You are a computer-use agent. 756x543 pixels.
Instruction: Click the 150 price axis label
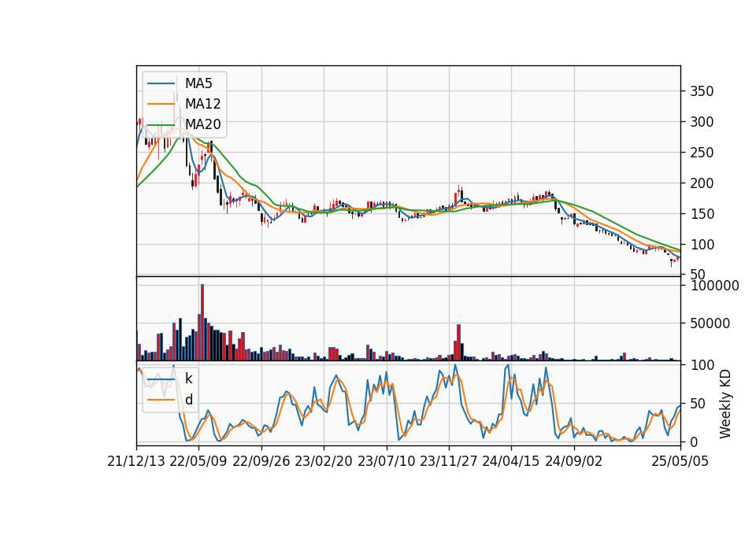[x=702, y=214]
